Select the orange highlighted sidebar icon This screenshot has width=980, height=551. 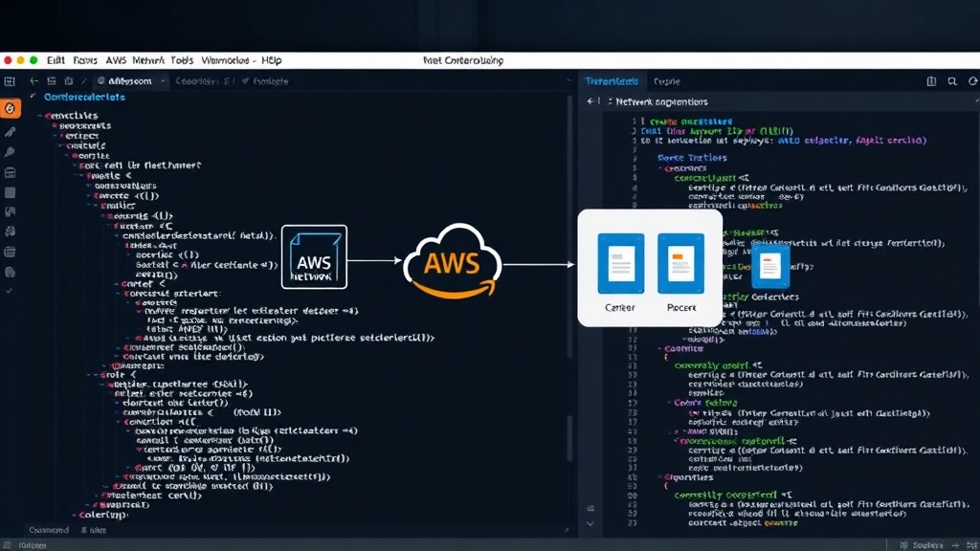click(10, 109)
